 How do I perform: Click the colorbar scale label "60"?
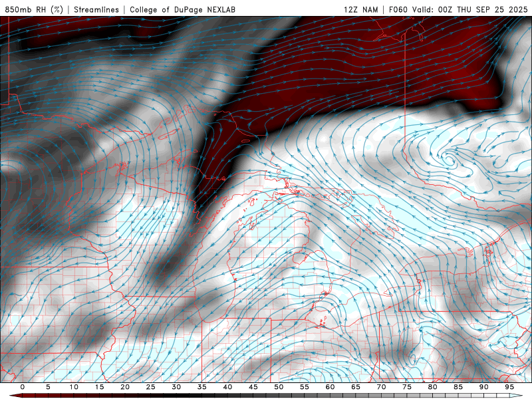(330, 387)
